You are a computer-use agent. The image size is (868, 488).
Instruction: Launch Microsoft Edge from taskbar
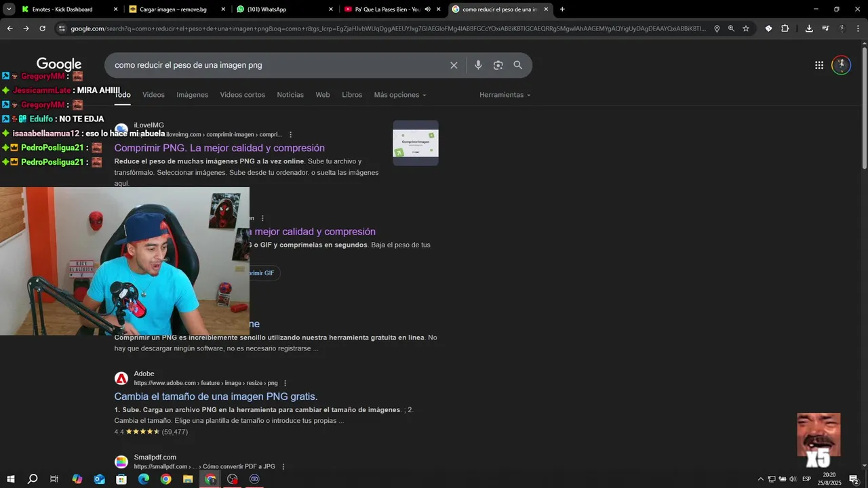tap(144, 479)
